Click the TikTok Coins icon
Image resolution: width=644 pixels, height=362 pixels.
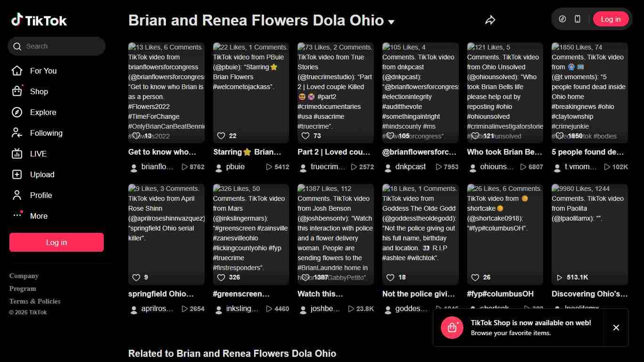click(562, 19)
